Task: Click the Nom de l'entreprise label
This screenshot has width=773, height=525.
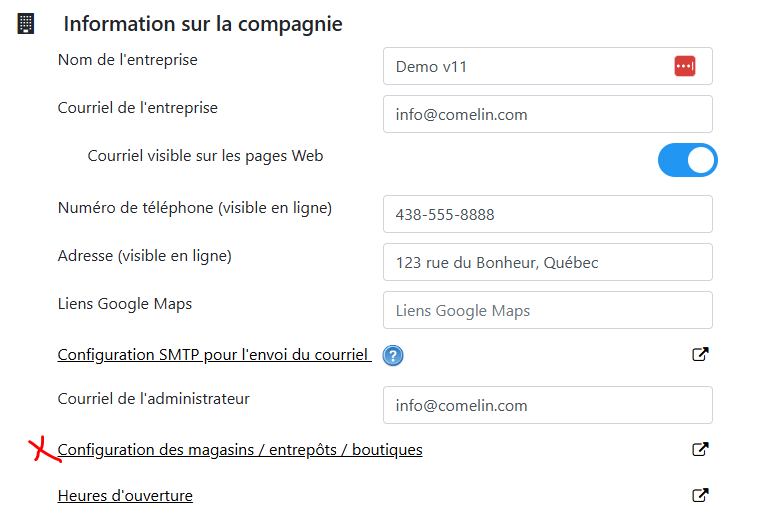Action: (x=128, y=60)
